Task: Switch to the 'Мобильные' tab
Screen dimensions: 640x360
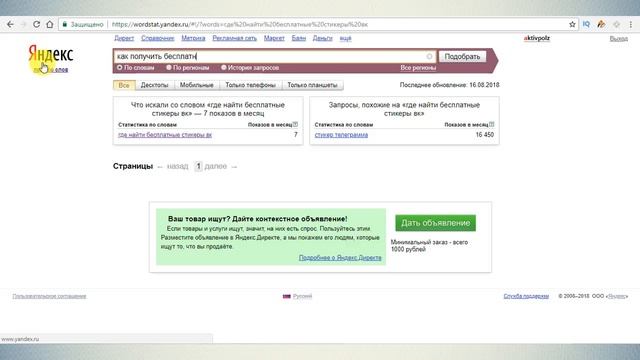Action: coord(197,85)
